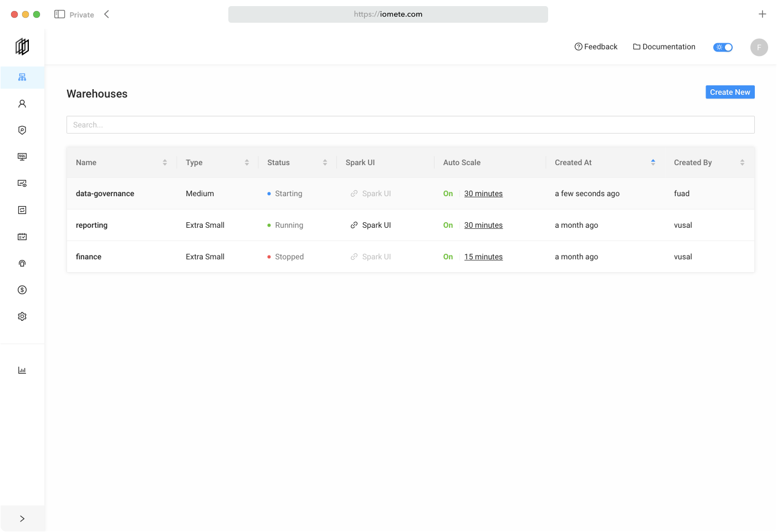Create a new warehouse

pos(730,92)
